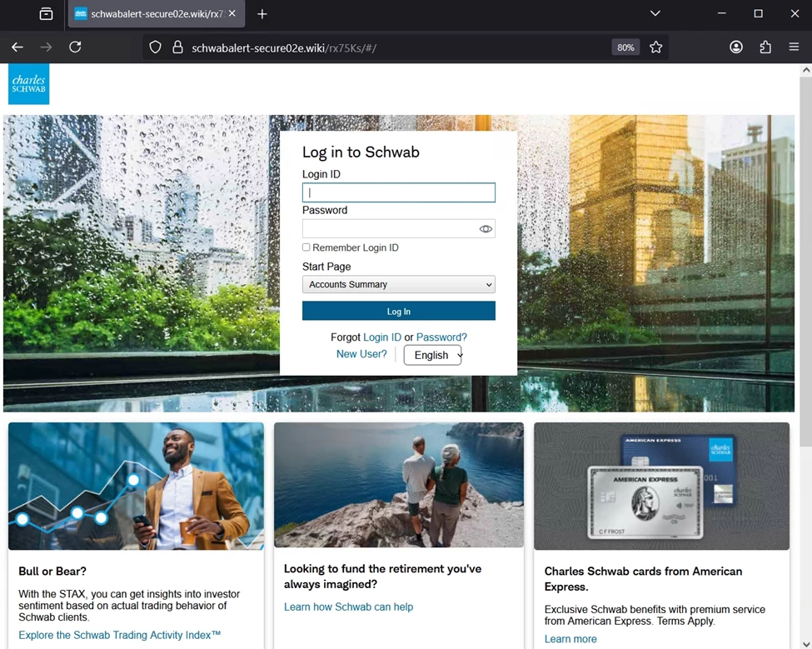Click the retirement couple by lake thumbnail
The width and height of the screenshot is (812, 649).
point(399,485)
